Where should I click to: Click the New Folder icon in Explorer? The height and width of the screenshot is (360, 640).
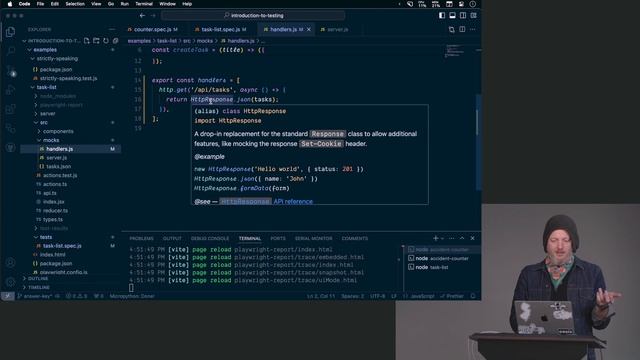[96, 41]
